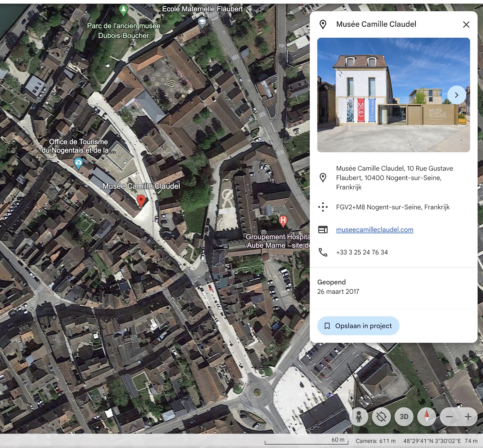Click the phone icon in the info card
The width and height of the screenshot is (483, 448).
click(x=323, y=252)
